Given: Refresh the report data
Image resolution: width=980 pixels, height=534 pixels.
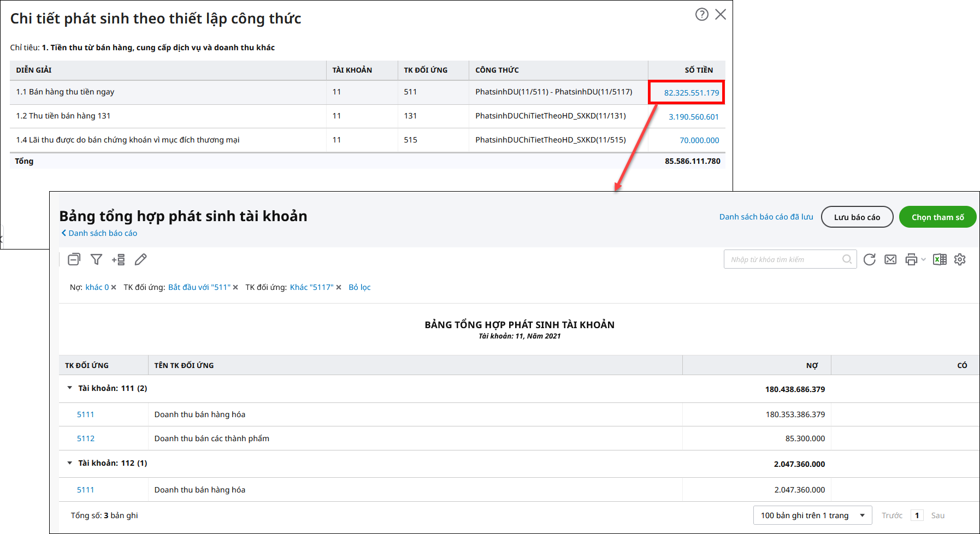Looking at the screenshot, I should point(869,259).
